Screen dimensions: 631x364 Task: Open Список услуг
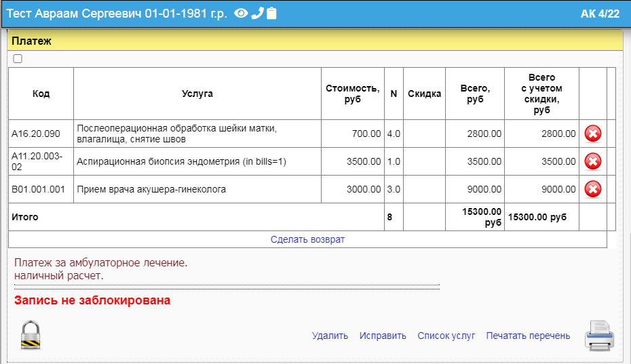[446, 336]
